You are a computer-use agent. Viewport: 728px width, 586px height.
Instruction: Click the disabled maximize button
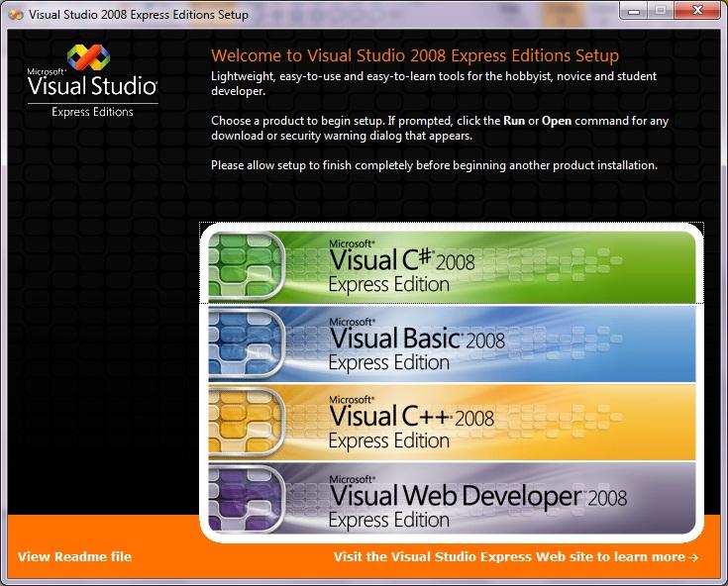coord(661,11)
